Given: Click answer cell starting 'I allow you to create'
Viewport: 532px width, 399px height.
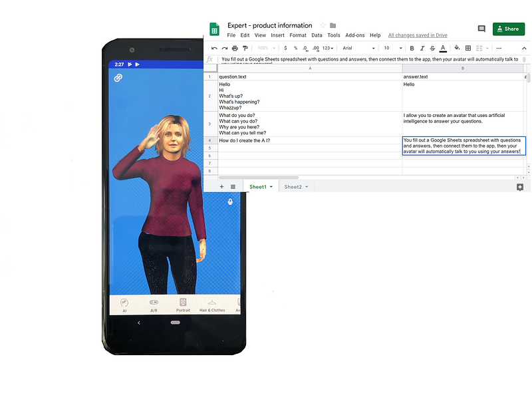Looking at the screenshot, I should pyautogui.click(x=463, y=124).
